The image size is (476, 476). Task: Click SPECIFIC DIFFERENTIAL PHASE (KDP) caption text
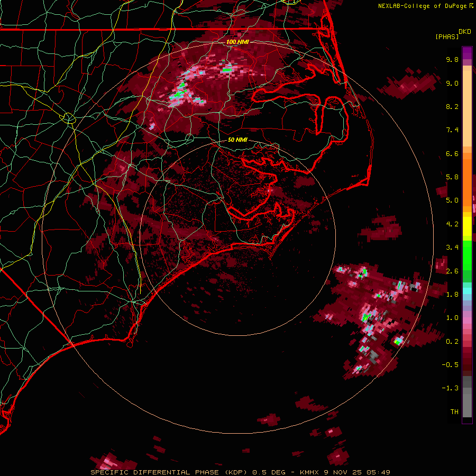[169, 472]
